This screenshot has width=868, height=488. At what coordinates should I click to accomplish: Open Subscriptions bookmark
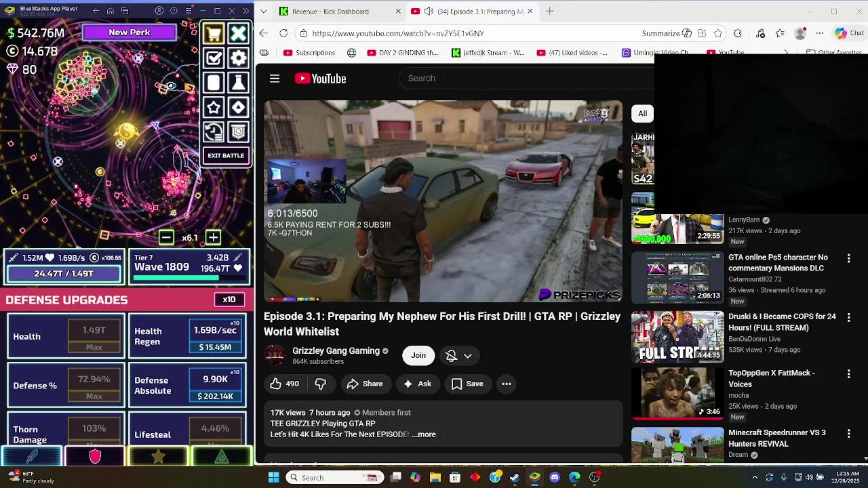tap(309, 52)
